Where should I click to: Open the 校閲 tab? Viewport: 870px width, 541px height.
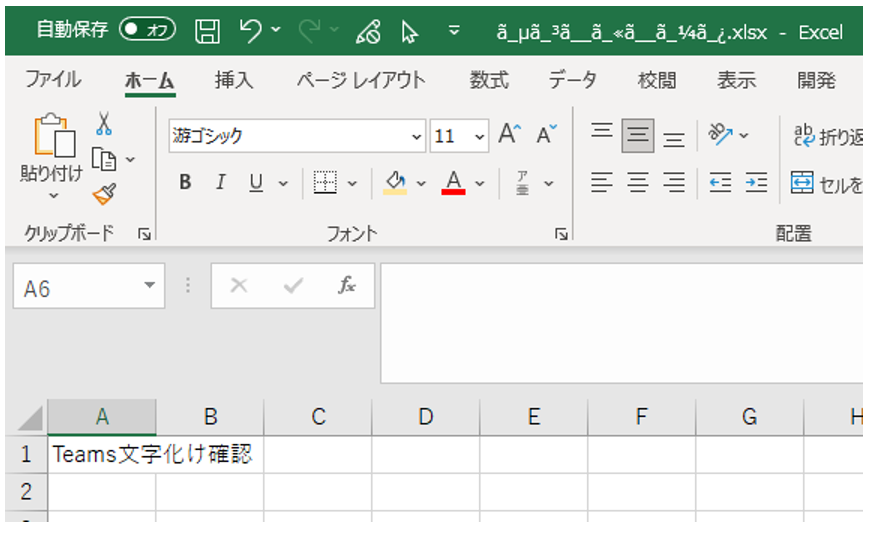pos(657,80)
